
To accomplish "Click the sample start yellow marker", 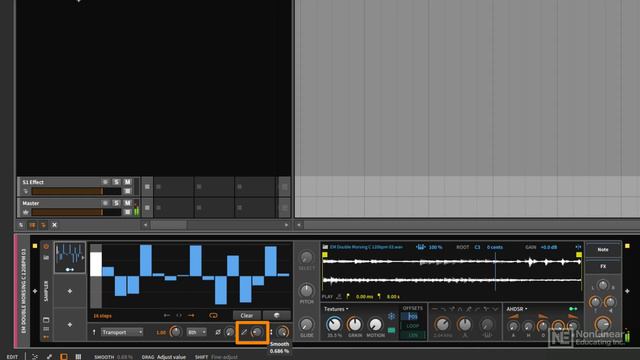I will (325, 255).
